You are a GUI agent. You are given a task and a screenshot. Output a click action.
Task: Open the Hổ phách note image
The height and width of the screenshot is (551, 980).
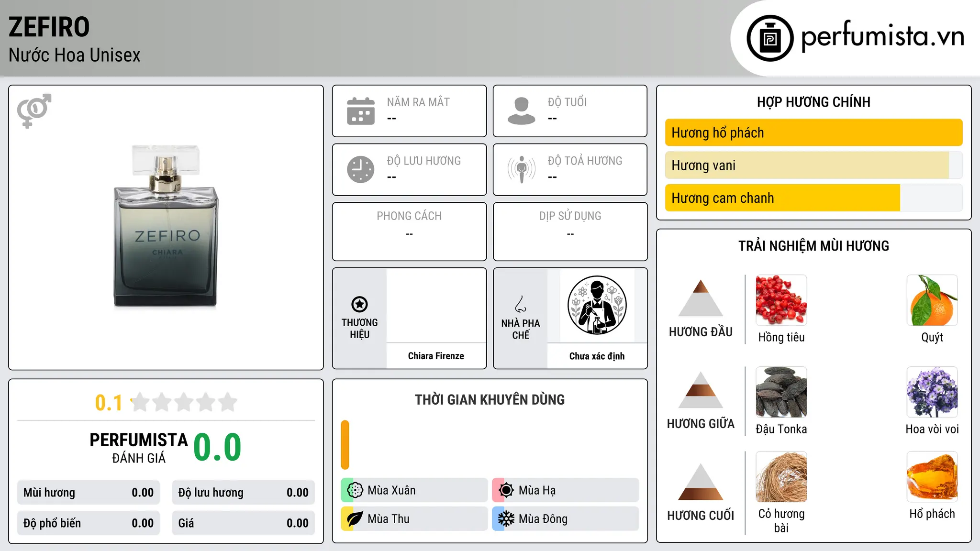point(932,477)
